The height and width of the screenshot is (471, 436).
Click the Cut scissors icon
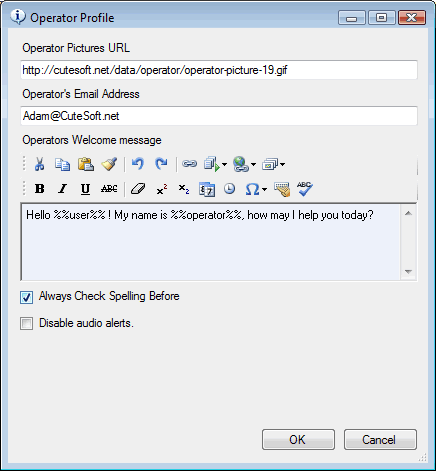[40, 164]
